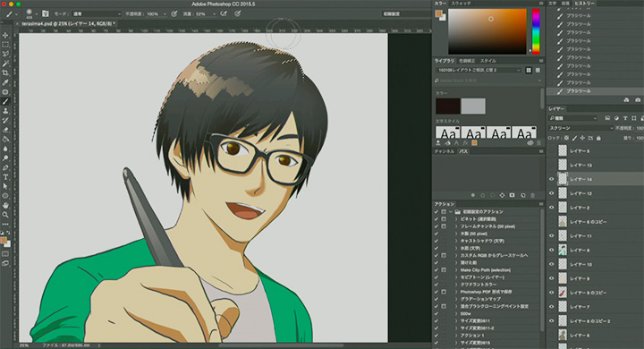The width and height of the screenshot is (644, 349).
Task: Click the pressure-for-opacity icon
Action: [x=174, y=13]
